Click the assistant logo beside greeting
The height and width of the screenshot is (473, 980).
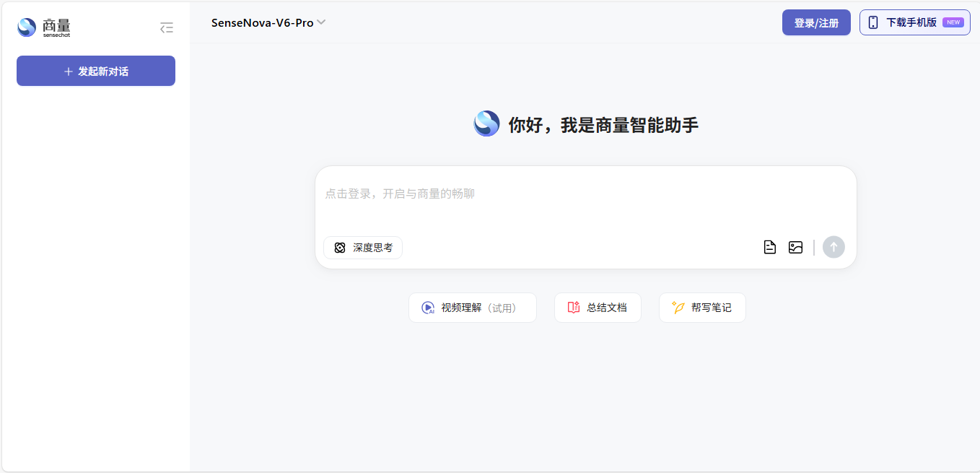pyautogui.click(x=486, y=123)
